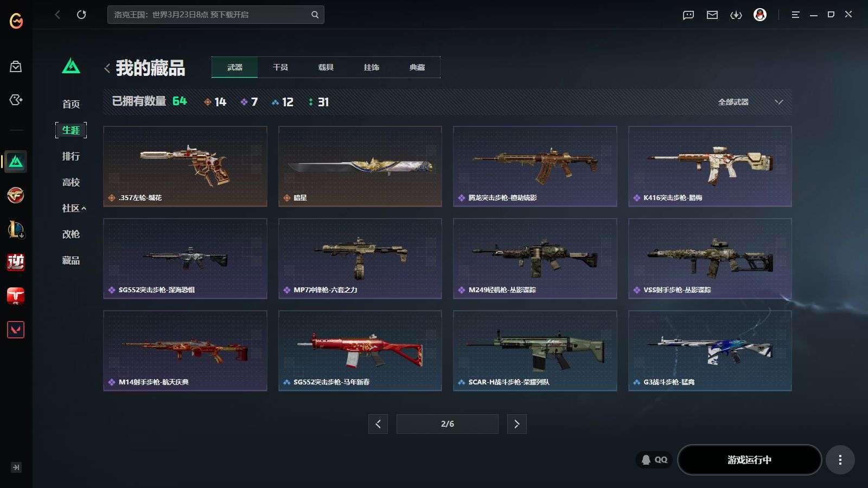Expand the 社区 community submenu
Viewport: 868px width, 488px height.
74,208
